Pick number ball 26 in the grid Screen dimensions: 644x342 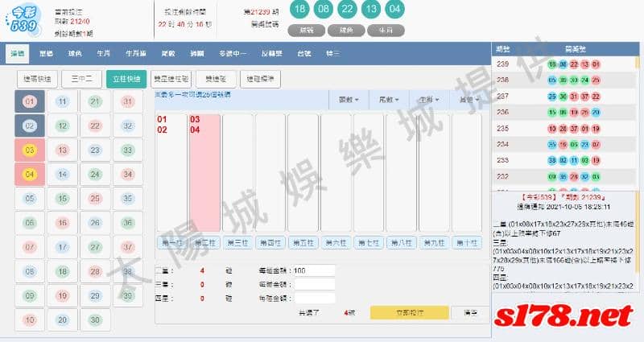(x=95, y=223)
